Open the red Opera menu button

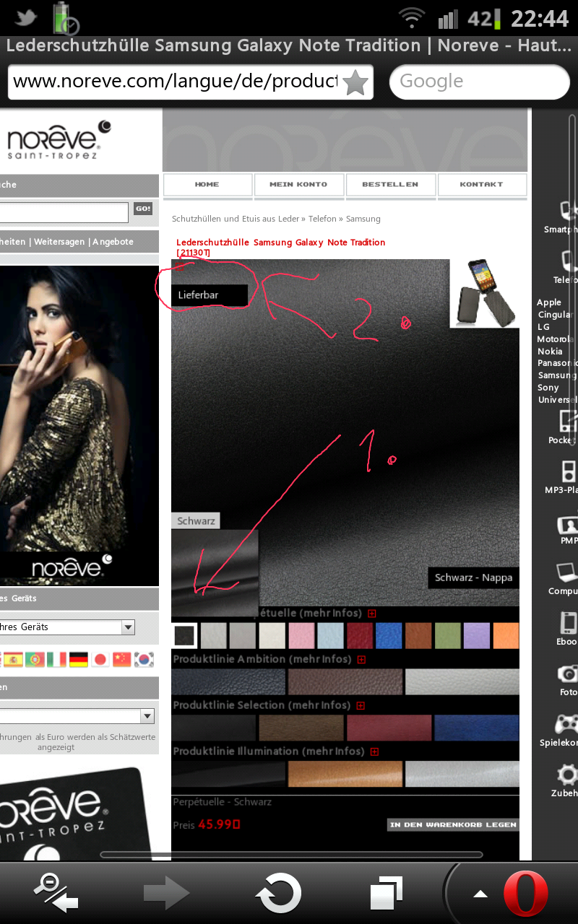tap(525, 894)
